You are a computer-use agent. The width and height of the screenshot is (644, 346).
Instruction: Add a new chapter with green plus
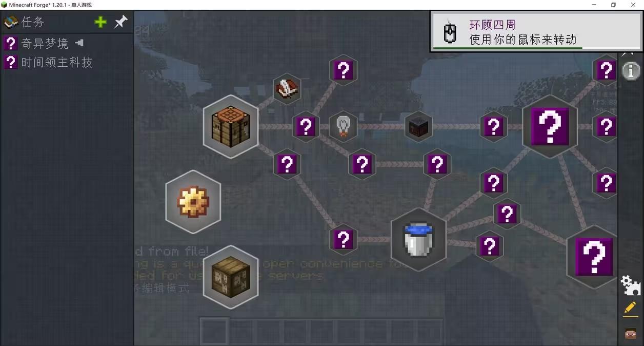point(100,22)
